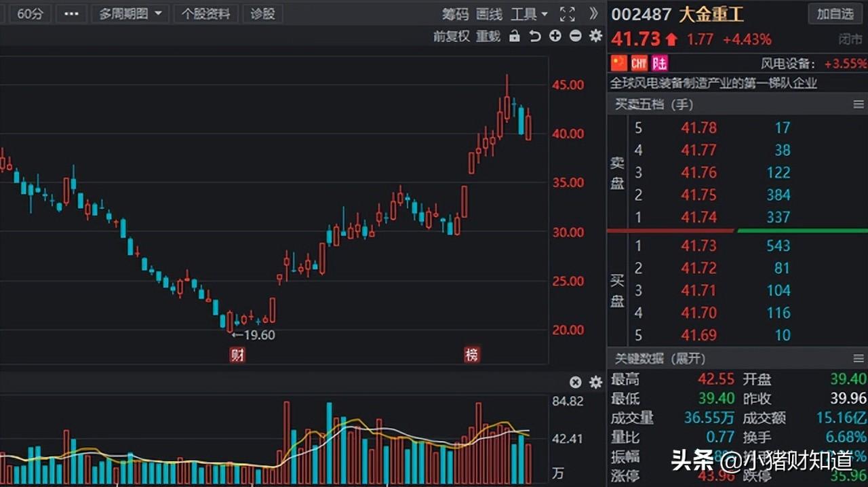Viewport: 868px width, 487px height.
Task: Enter fullscreen with the expand icon
Action: tap(568, 14)
